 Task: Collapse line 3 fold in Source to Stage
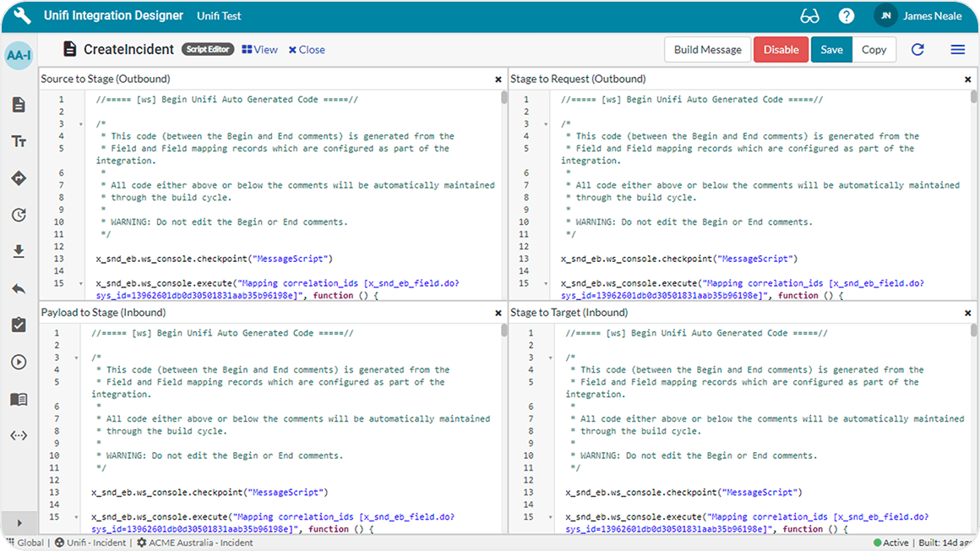point(80,124)
